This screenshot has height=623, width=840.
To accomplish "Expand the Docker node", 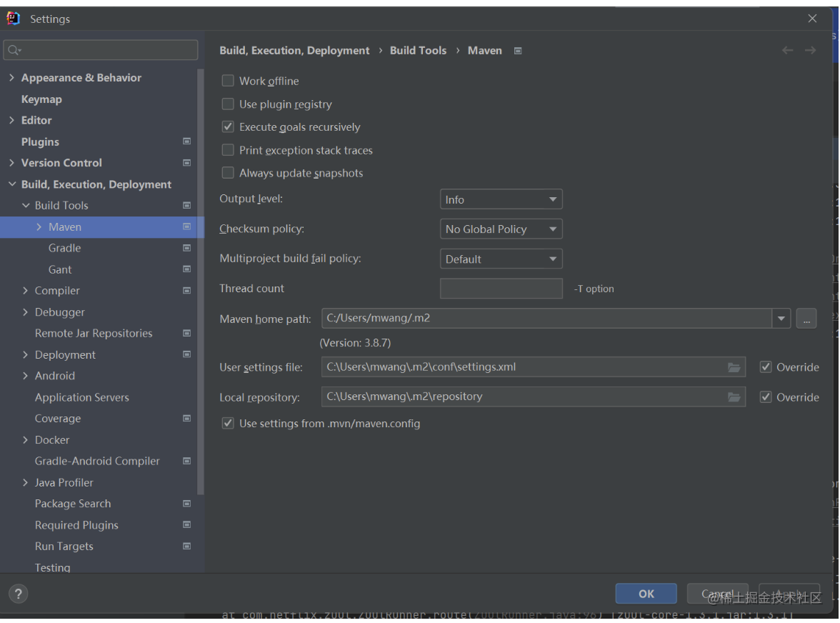I will point(25,440).
